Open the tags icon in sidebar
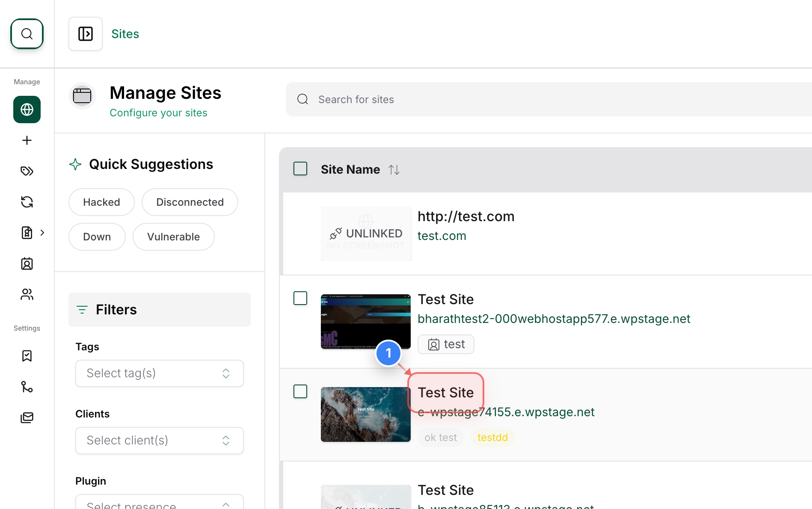The width and height of the screenshot is (812, 509). click(x=27, y=171)
